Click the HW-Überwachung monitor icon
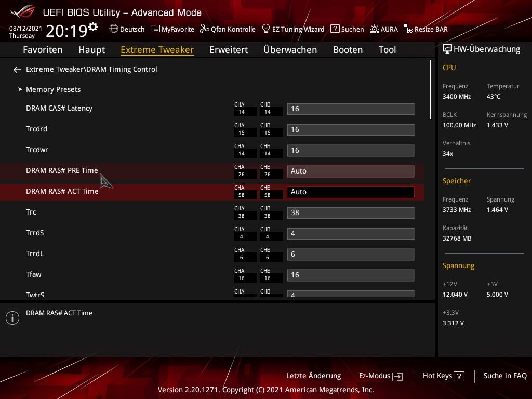This screenshot has width=532, height=399. click(447, 49)
